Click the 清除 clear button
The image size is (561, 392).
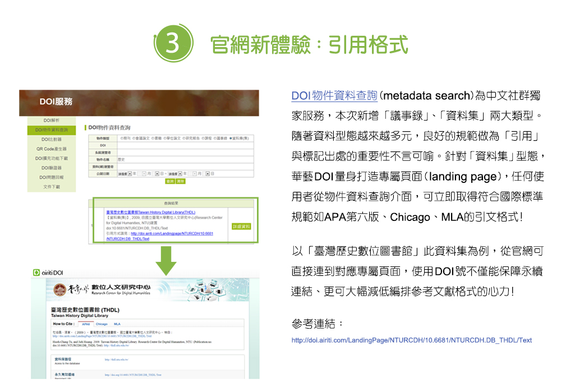[x=180, y=181]
